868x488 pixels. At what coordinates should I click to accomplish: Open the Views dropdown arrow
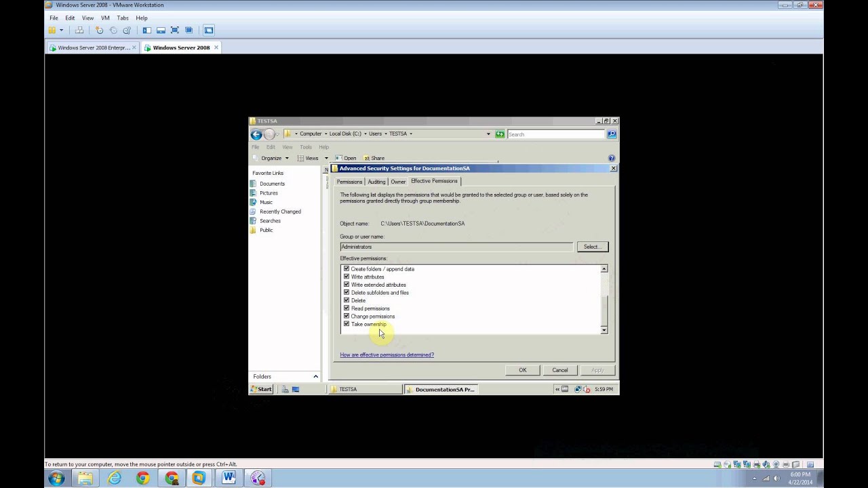pyautogui.click(x=326, y=158)
